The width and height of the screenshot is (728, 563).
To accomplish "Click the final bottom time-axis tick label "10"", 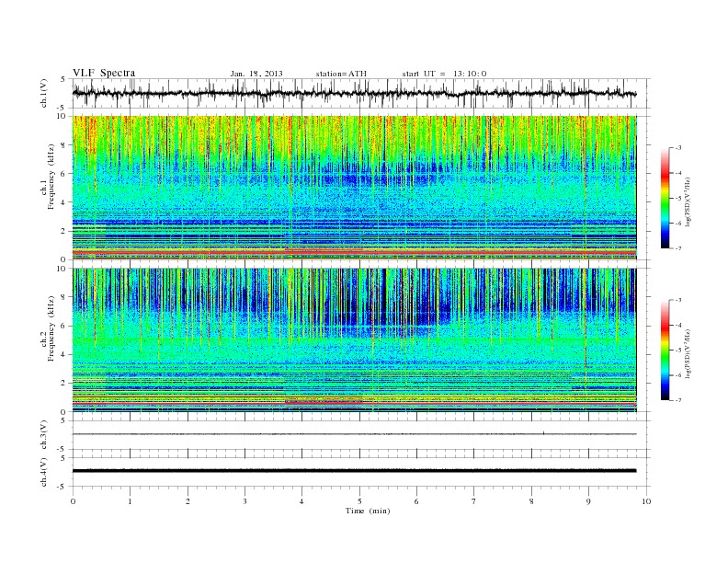I will pos(646,501).
